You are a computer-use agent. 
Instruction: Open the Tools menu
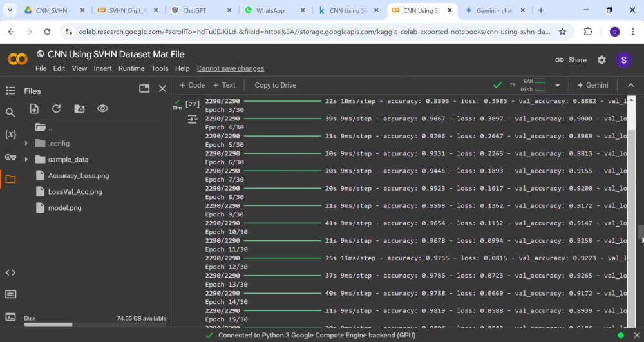(x=160, y=68)
